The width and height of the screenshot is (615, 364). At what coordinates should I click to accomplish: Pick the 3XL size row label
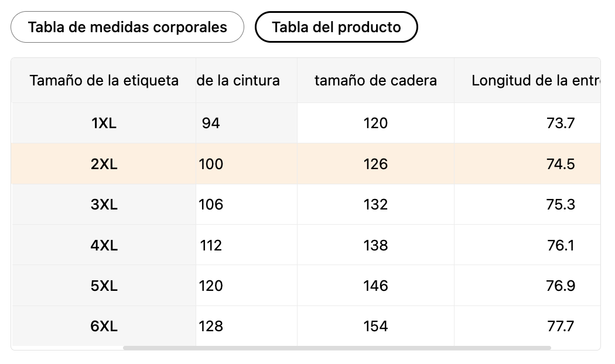104,204
